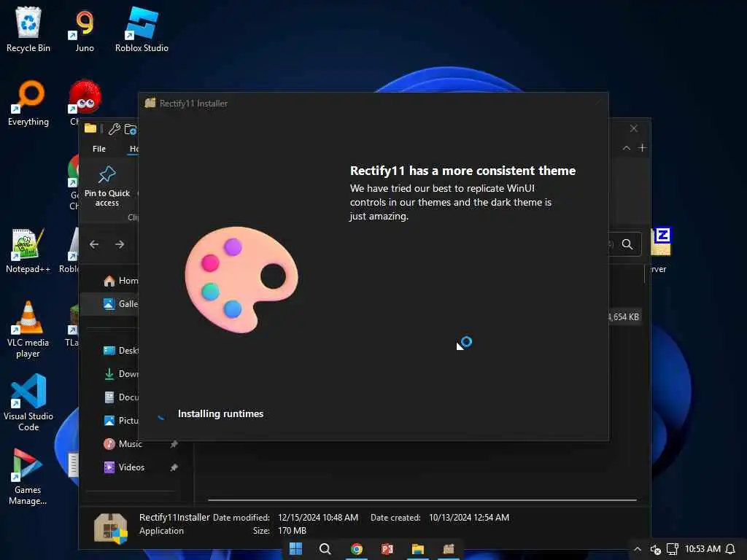Screen dimensions: 747x560
Task: Click the New folder icon in Explorer title bar
Action: point(131,129)
